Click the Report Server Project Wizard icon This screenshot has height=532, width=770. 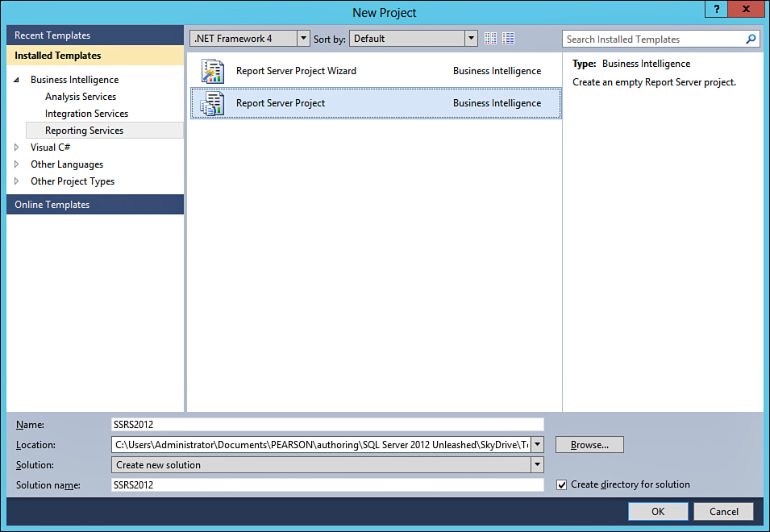[x=212, y=71]
